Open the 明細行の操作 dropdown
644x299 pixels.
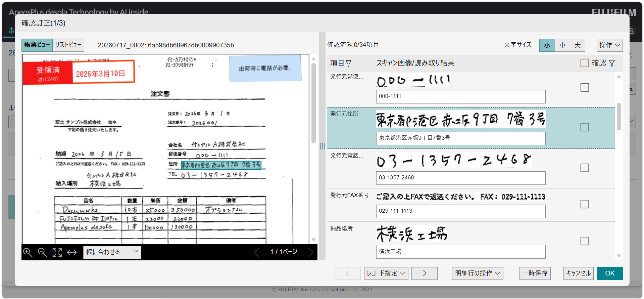pyautogui.click(x=478, y=273)
